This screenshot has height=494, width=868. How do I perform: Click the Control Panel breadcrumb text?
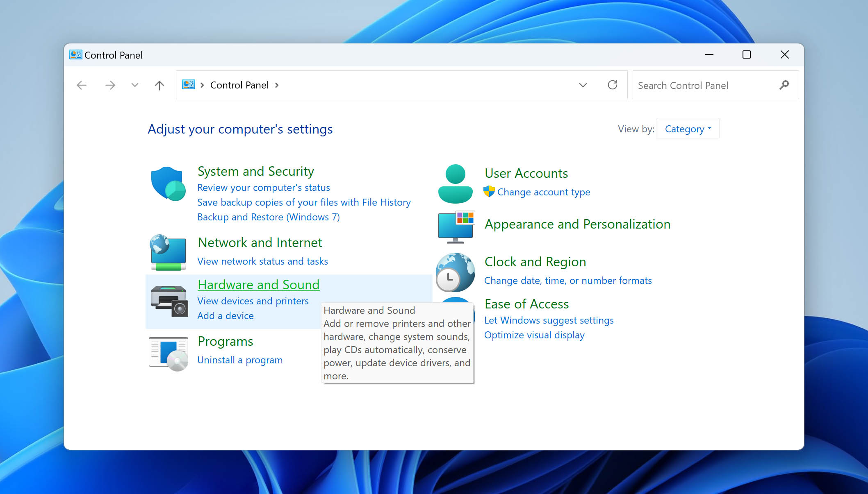pos(239,85)
